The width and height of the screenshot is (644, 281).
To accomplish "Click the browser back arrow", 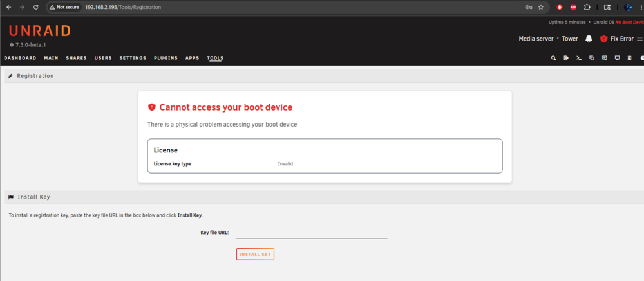I will coord(8,7).
